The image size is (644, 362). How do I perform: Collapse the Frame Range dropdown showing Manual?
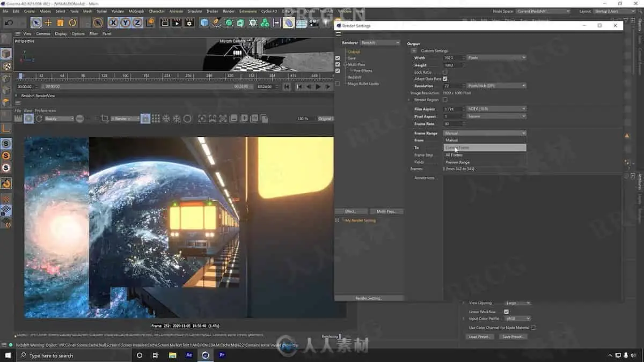point(485,133)
